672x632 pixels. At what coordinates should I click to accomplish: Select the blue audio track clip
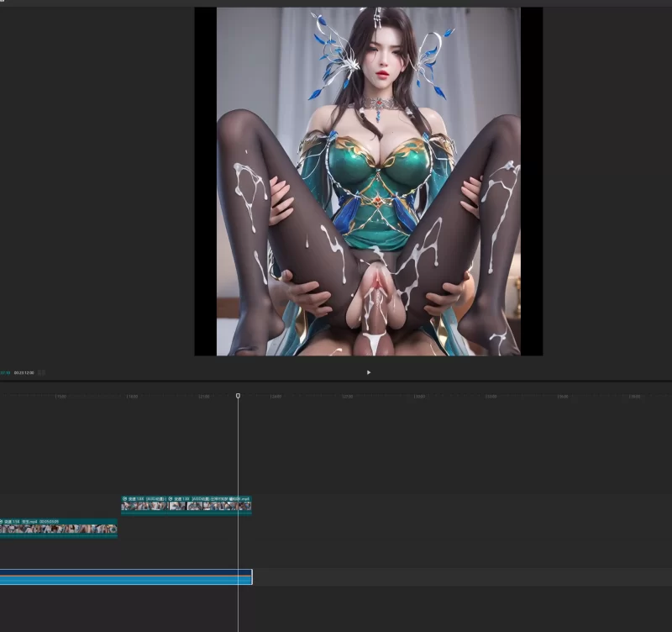click(126, 577)
